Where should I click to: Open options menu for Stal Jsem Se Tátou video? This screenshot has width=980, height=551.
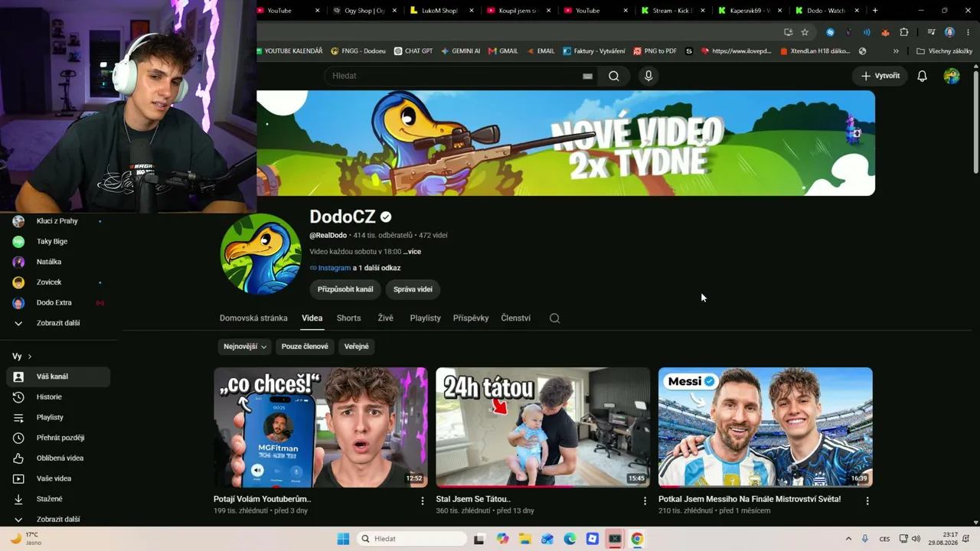pos(645,500)
